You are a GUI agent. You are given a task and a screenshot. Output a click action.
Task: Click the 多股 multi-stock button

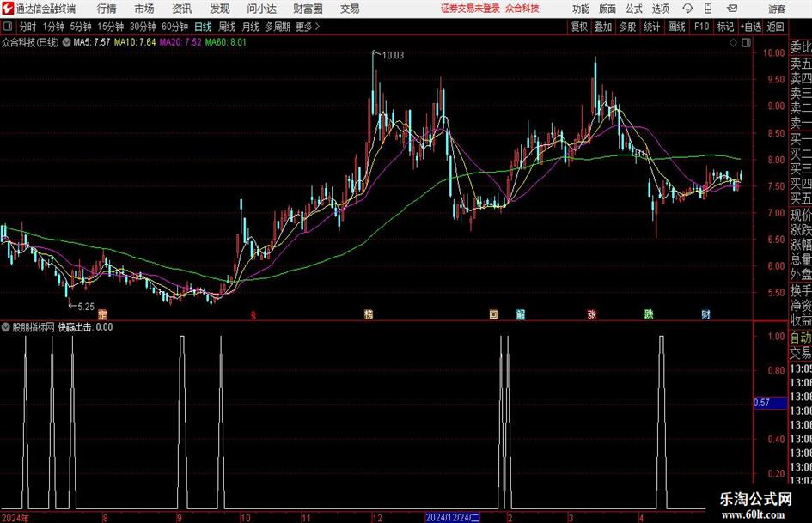(x=627, y=27)
